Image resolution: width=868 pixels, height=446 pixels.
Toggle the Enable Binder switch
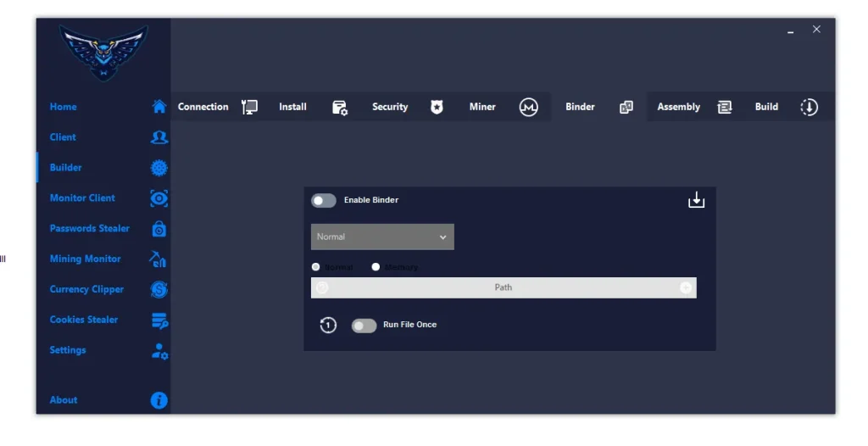(x=324, y=200)
